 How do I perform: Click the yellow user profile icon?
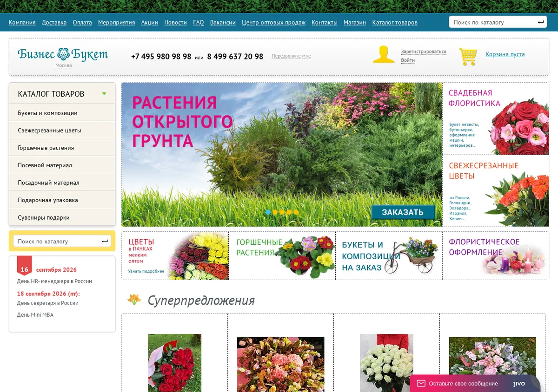(x=384, y=54)
